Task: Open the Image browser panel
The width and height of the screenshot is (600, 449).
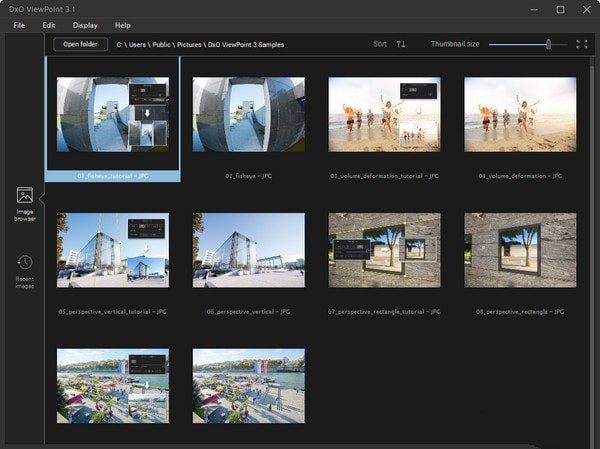Action: coord(24,204)
